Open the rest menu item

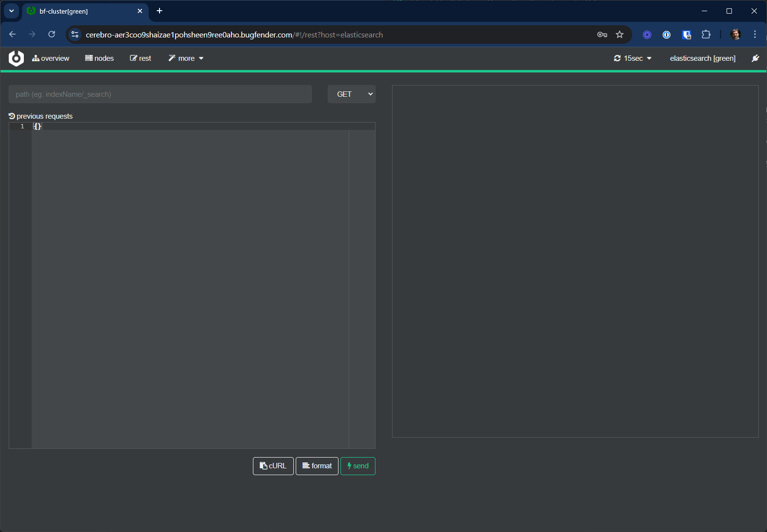[141, 58]
